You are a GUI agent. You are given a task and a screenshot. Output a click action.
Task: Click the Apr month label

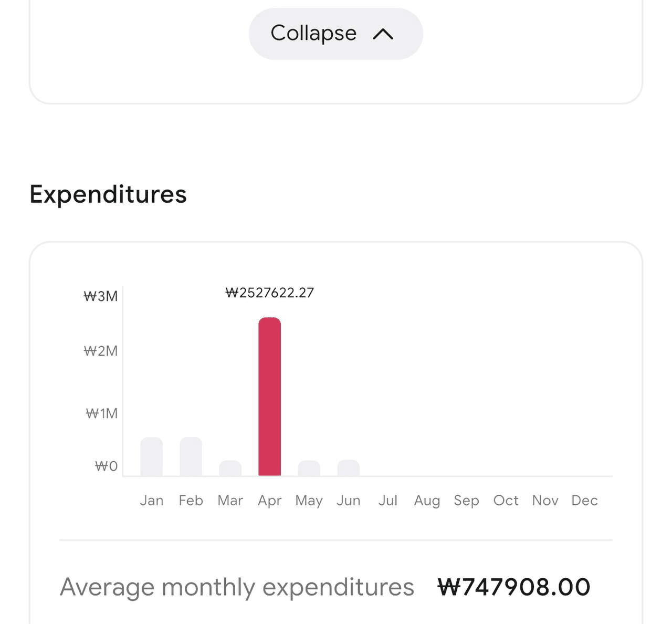[270, 501]
